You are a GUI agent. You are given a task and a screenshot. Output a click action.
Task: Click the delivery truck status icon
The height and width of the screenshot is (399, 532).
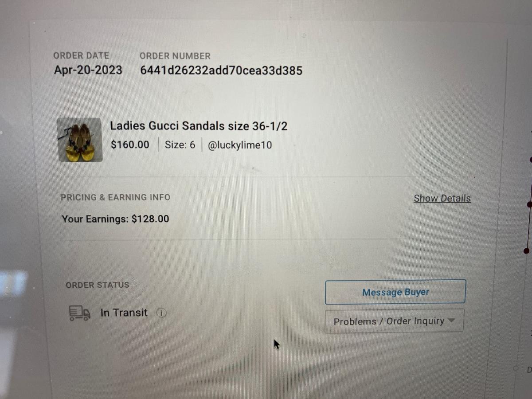[x=80, y=313]
